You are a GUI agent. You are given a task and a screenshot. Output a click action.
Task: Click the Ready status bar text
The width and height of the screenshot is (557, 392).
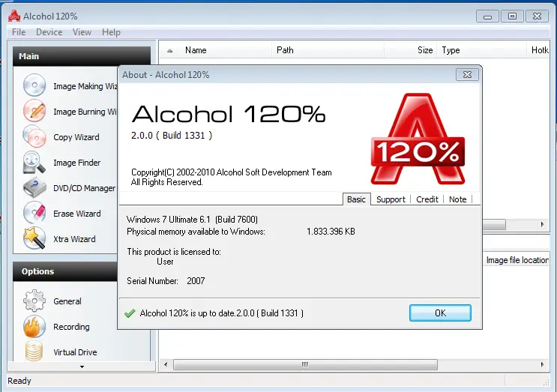19,381
